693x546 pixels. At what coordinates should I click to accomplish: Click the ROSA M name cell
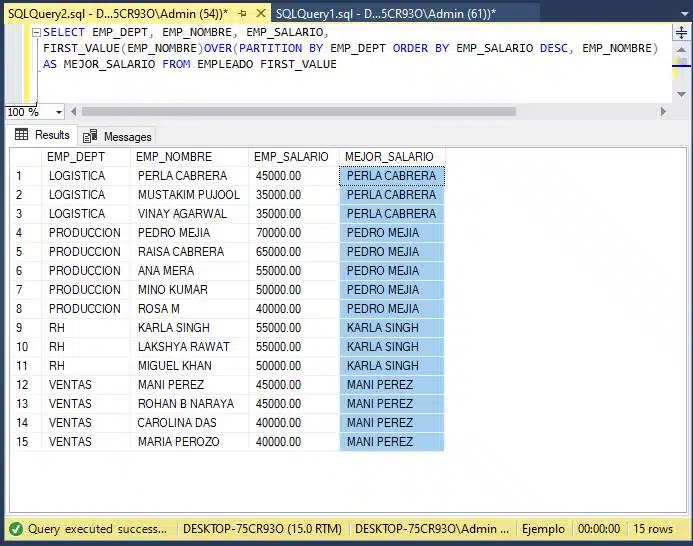click(189, 309)
